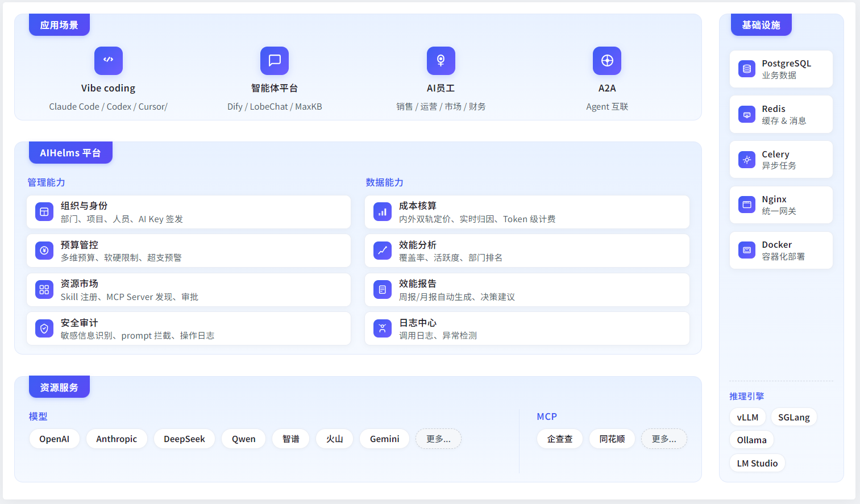The height and width of the screenshot is (504, 860).
Task: Click '调用日志、异常检测' text
Action: click(x=438, y=335)
